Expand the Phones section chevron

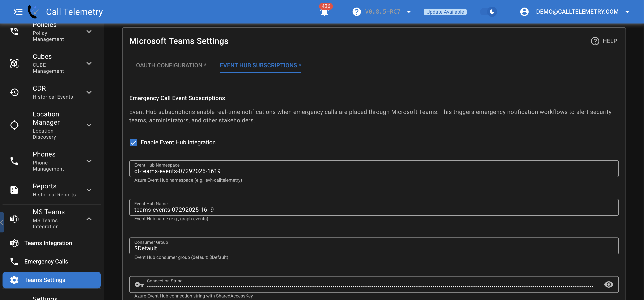click(x=89, y=161)
